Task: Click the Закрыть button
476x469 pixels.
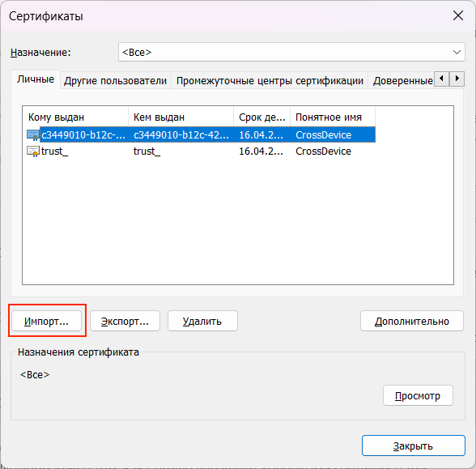Action: pos(413,446)
